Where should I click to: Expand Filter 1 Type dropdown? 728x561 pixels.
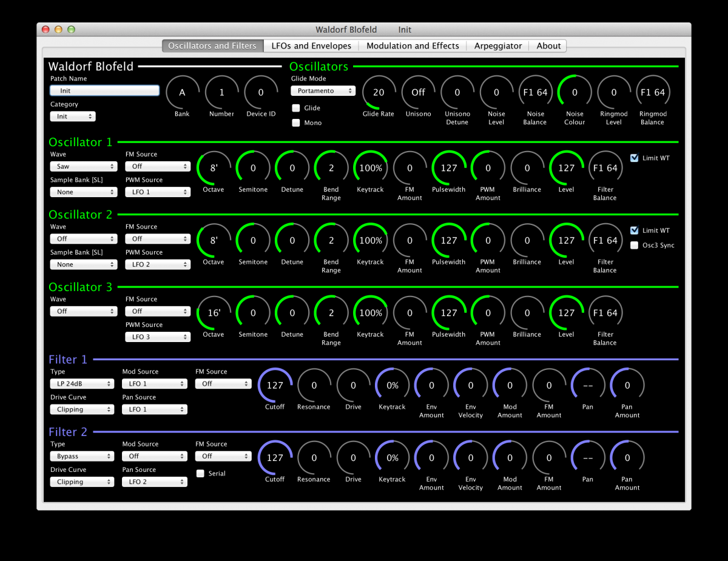(82, 384)
